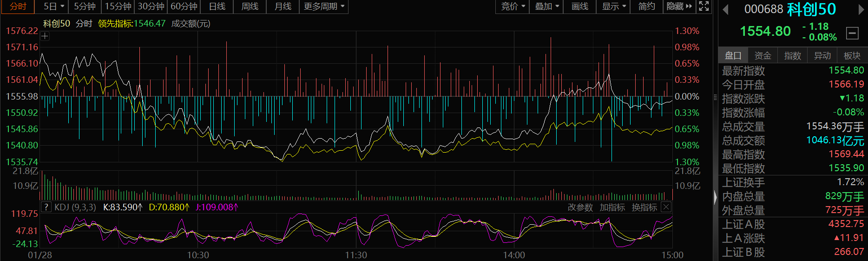Enable the 画线 drawing line mode
The image size is (868, 261).
coord(579,7)
